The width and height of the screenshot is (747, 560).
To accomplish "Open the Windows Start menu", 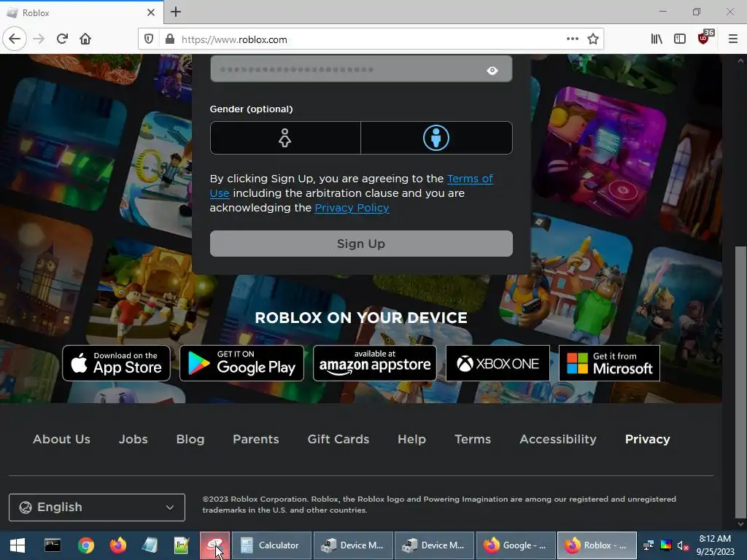I will (x=18, y=545).
